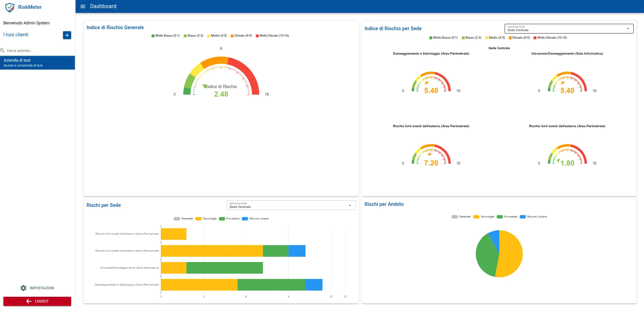Click the RiskMeter shield logo
Screen dimensions: 644x310
click(10, 7)
